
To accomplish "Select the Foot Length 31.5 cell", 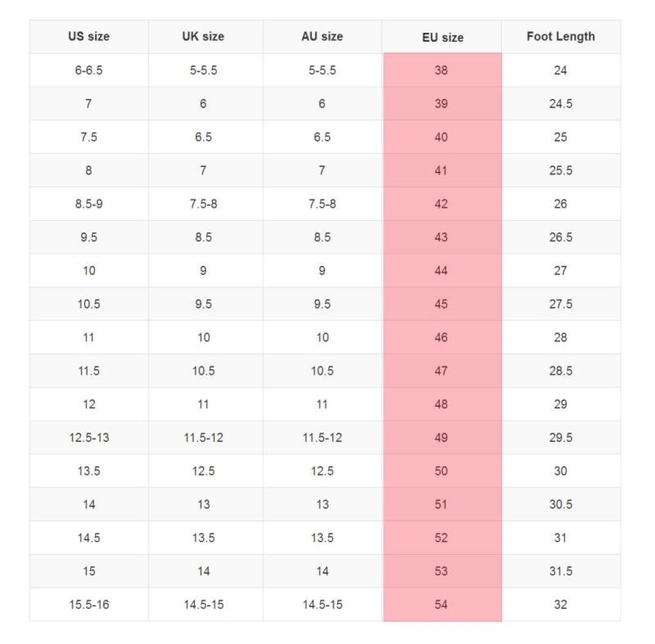I will [561, 572].
